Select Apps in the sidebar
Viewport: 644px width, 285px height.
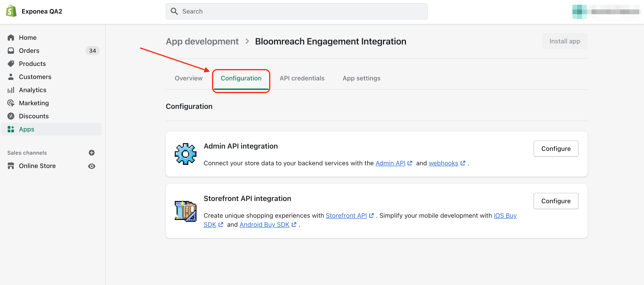(x=26, y=129)
